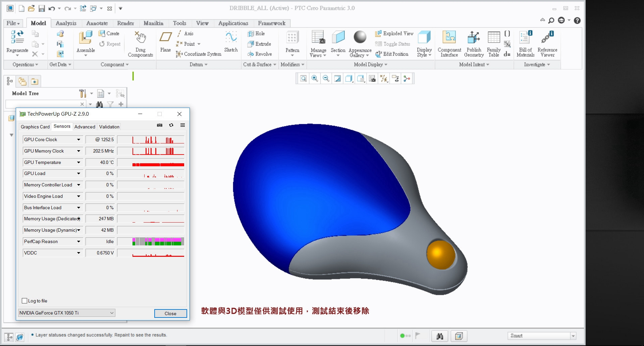The width and height of the screenshot is (644, 346).
Task: Click the Extrude tool
Action: click(259, 44)
